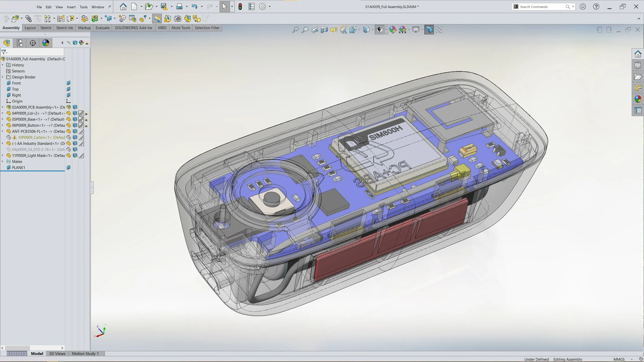The height and width of the screenshot is (362, 644).
Task: Click the Rebuild traffic light icon
Action: (x=240, y=7)
